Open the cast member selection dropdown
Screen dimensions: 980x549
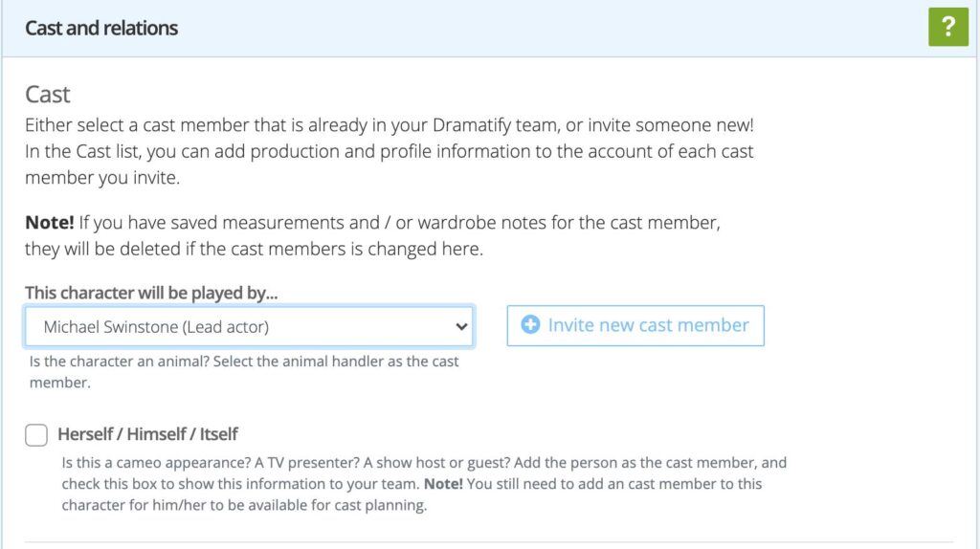249,326
